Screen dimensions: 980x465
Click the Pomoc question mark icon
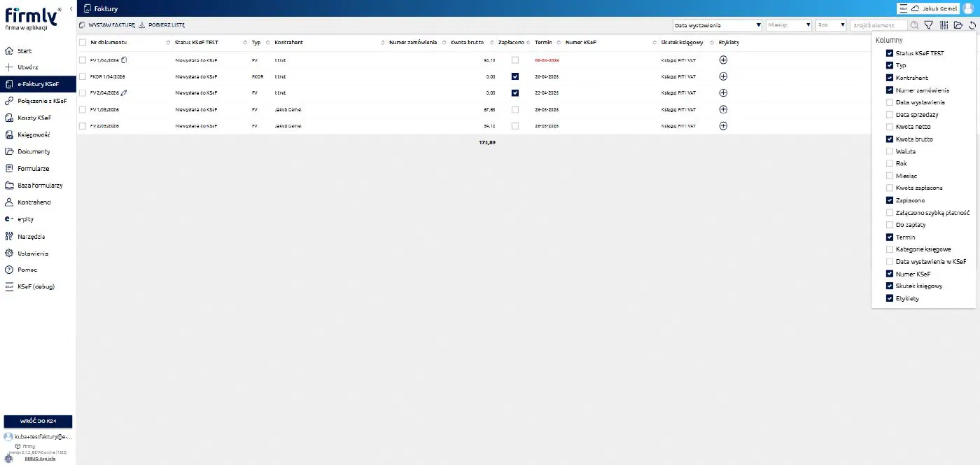coord(9,270)
